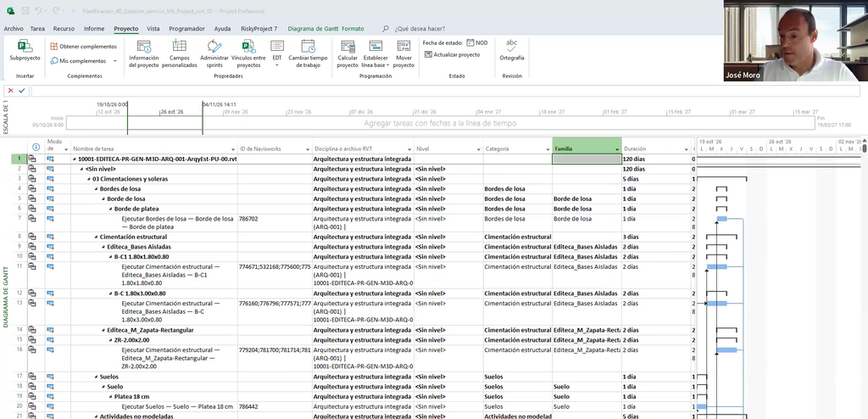Open Cambiar tiempo de trabajo
This screenshot has width=868, height=419.
coord(308,53)
